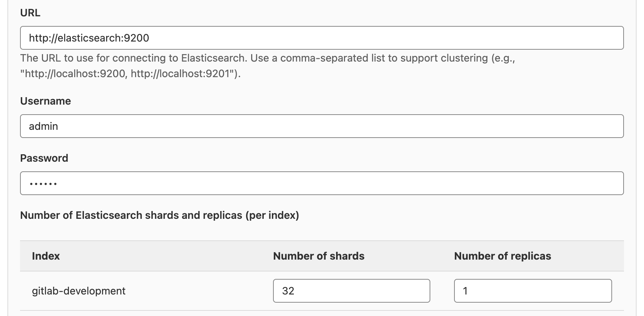Click the gitlab-development table row
This screenshot has width=644, height=316.
[167, 291]
